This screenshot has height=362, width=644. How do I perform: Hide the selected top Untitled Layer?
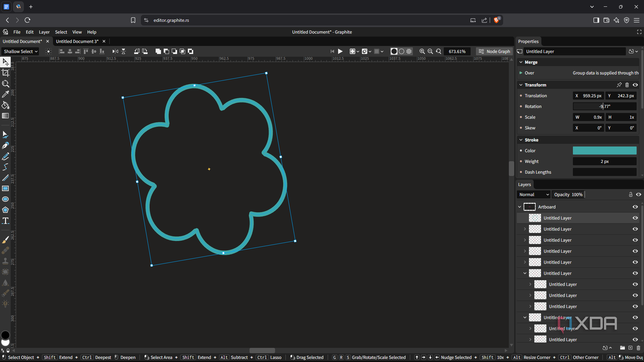(635, 218)
